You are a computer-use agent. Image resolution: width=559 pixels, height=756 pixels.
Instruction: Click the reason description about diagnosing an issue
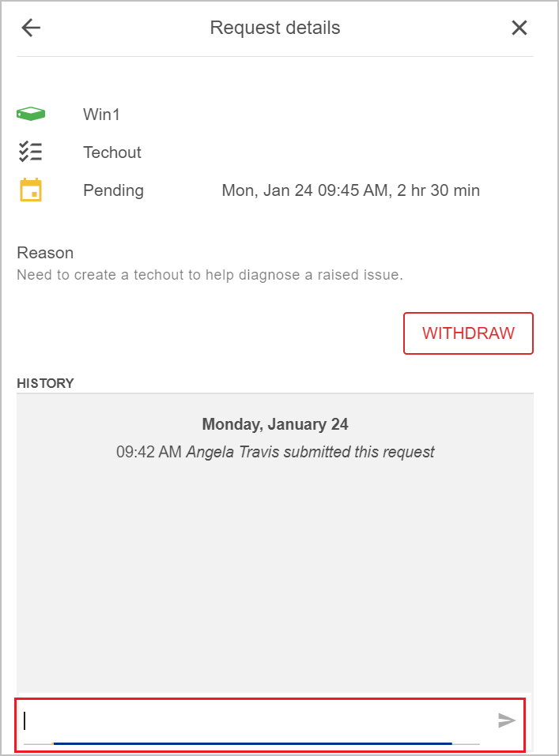(210, 276)
